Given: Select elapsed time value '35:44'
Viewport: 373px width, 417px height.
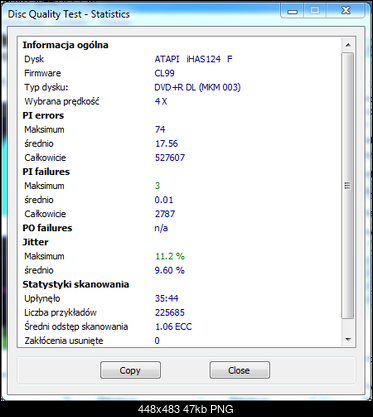Looking at the screenshot, I should (x=166, y=298).
